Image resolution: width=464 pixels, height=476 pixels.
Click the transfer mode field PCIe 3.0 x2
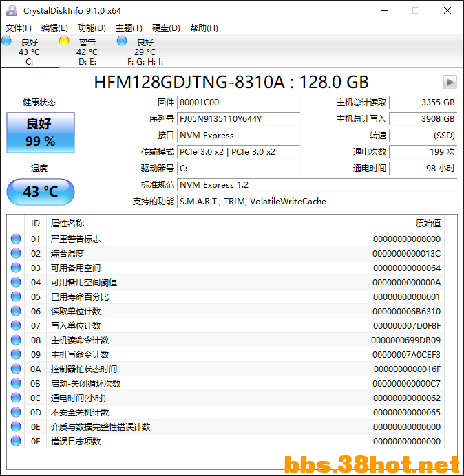pyautogui.click(x=238, y=152)
